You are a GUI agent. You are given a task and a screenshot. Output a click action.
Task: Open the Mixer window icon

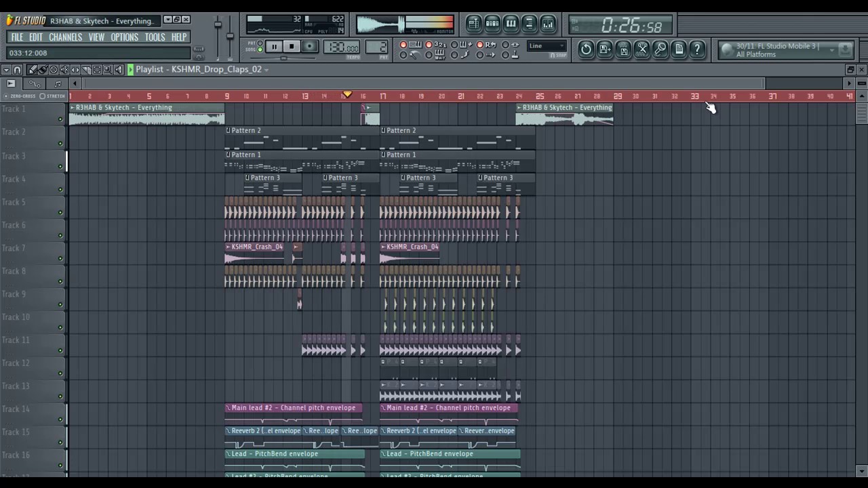tap(547, 24)
